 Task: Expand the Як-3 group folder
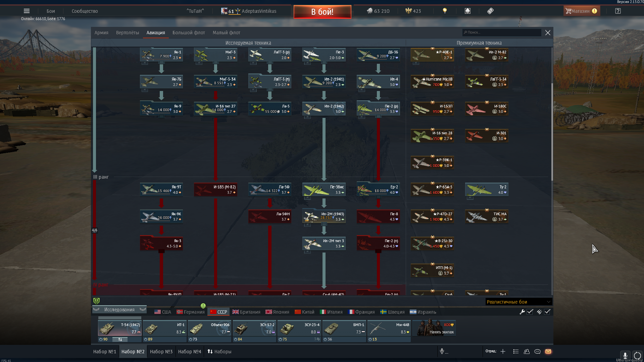click(x=161, y=251)
